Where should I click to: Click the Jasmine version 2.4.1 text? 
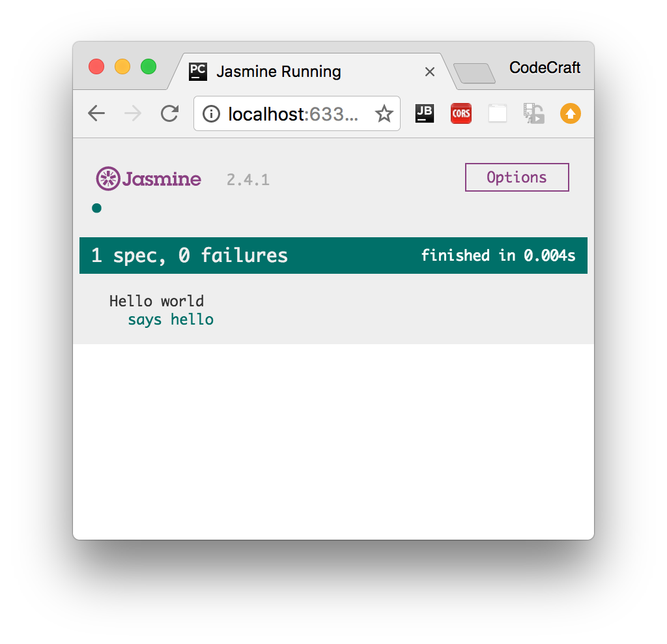248,180
